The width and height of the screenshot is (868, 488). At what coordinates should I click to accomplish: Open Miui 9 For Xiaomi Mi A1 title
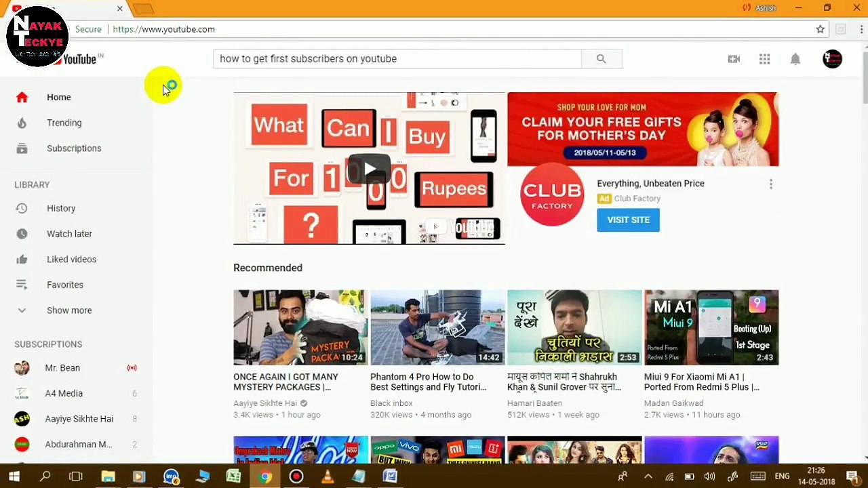(702, 382)
